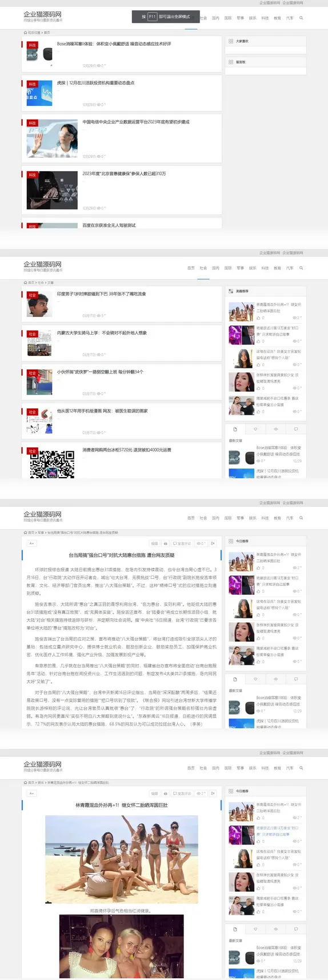Open 消费者网购两台冰柜5720元 article
328x980 pixels.
(x=127, y=450)
